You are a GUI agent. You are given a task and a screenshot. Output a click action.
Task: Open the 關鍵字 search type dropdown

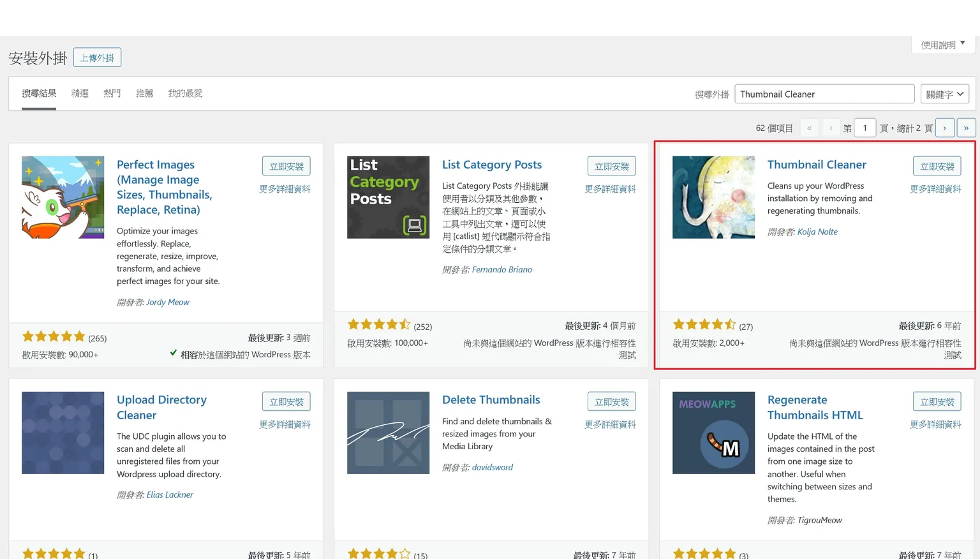click(x=944, y=94)
